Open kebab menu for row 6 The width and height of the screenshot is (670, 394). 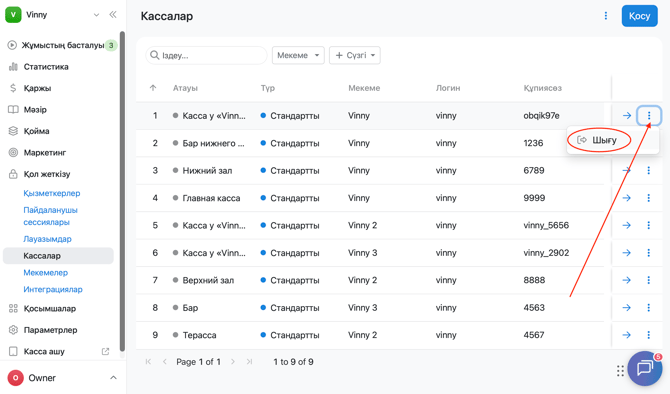click(649, 253)
